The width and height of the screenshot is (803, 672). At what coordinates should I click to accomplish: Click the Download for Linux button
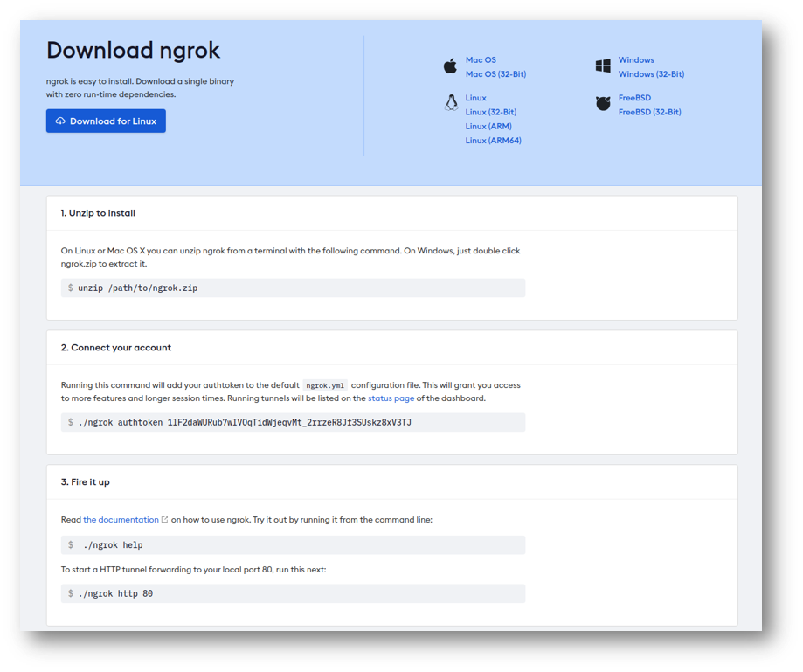coord(106,121)
